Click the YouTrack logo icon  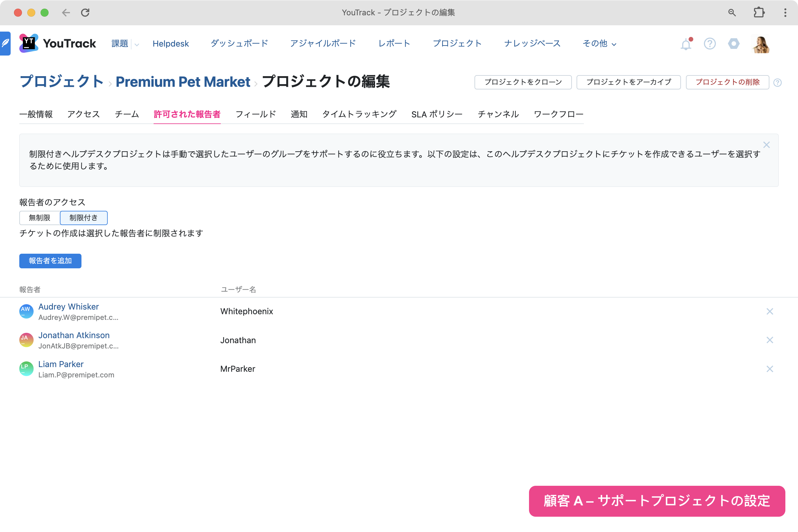29,44
